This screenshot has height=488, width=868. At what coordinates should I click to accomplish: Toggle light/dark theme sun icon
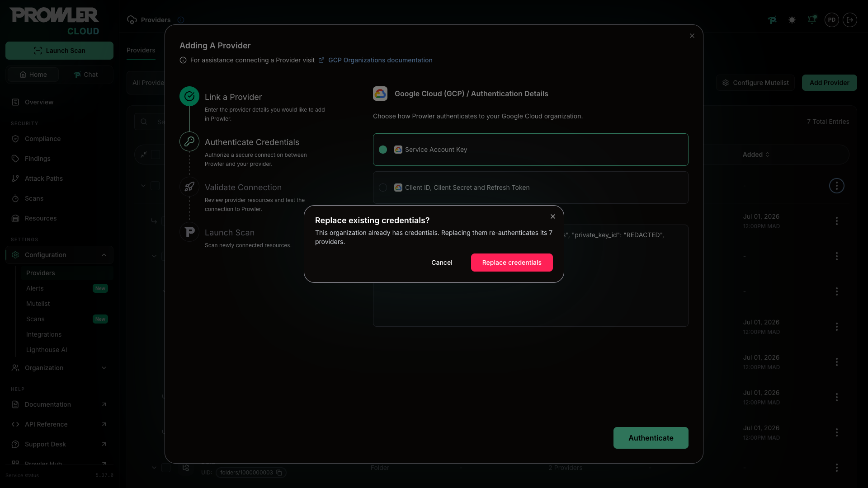click(792, 20)
